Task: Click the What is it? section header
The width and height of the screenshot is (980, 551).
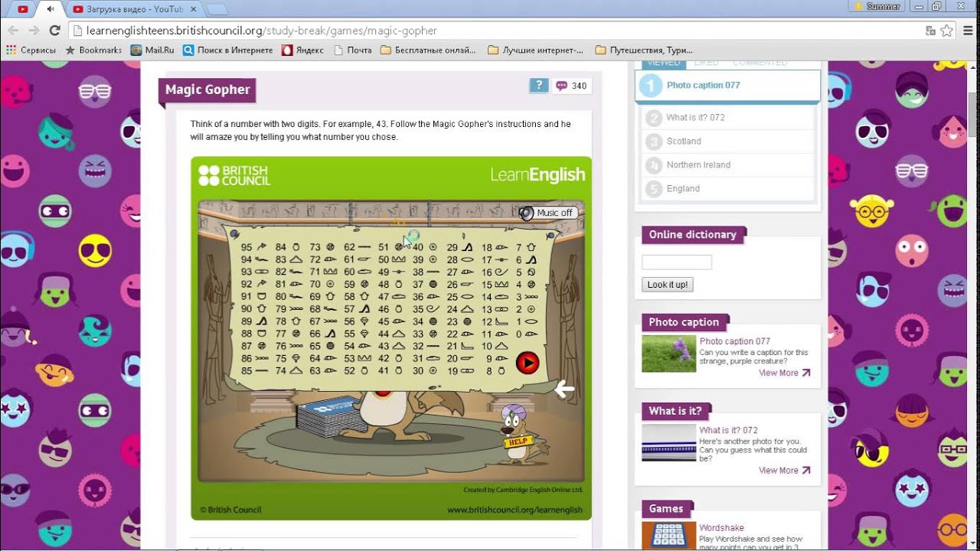Action: (675, 411)
